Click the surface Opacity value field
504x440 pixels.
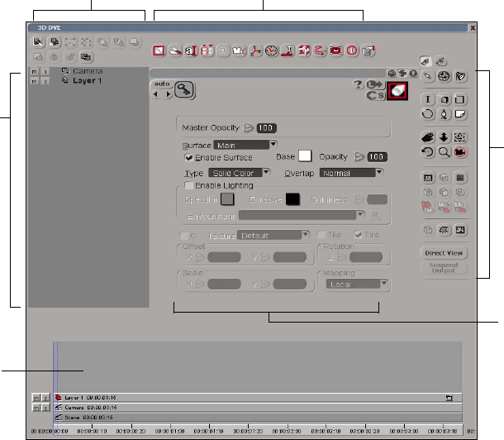[377, 156]
